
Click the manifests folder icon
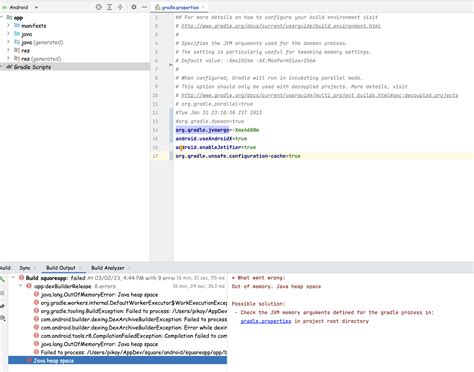(17, 25)
